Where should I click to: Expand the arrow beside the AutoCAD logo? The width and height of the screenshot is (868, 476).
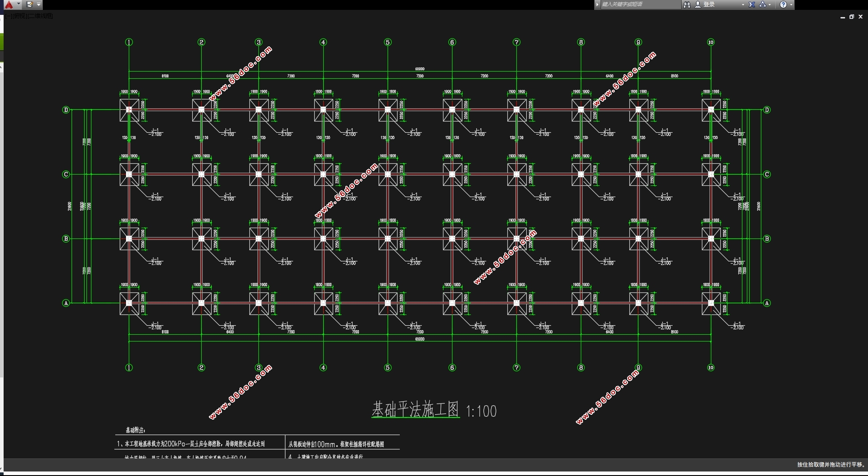point(18,4)
